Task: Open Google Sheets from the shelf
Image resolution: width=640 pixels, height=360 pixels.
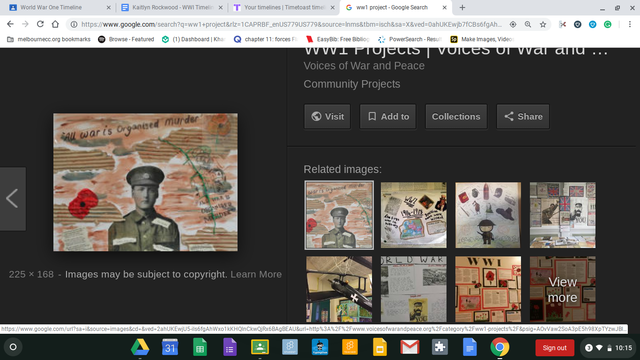Action: click(x=200, y=347)
